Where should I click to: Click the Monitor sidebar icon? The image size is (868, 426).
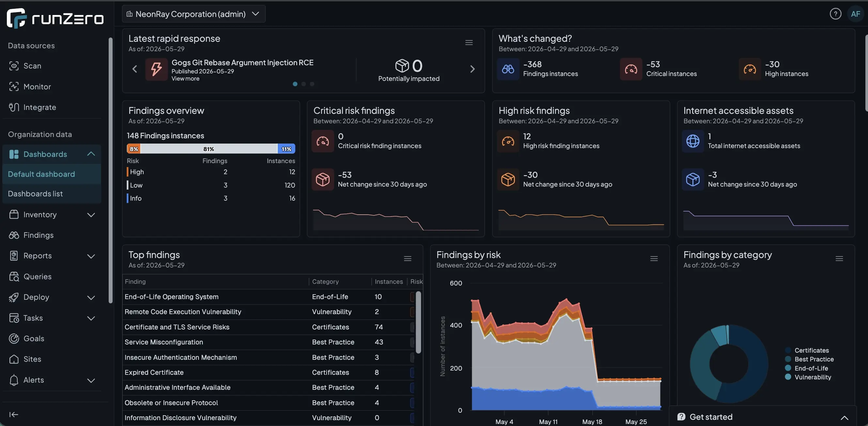point(14,86)
